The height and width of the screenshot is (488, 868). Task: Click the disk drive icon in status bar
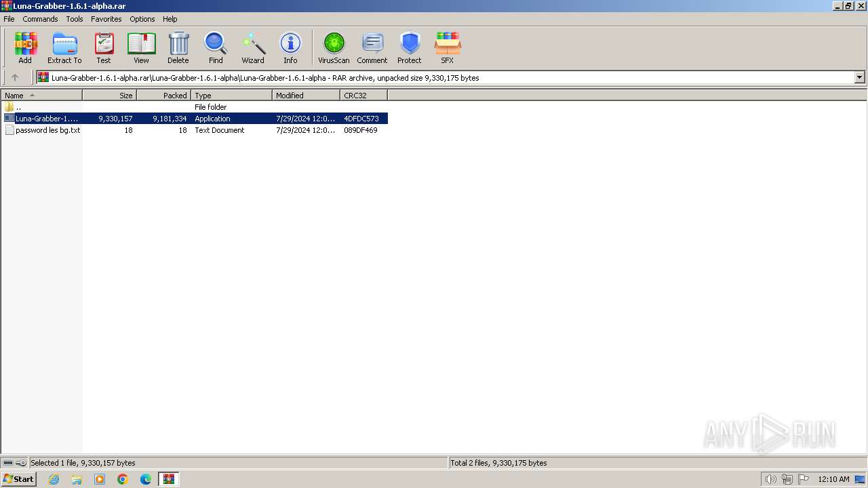[8, 463]
